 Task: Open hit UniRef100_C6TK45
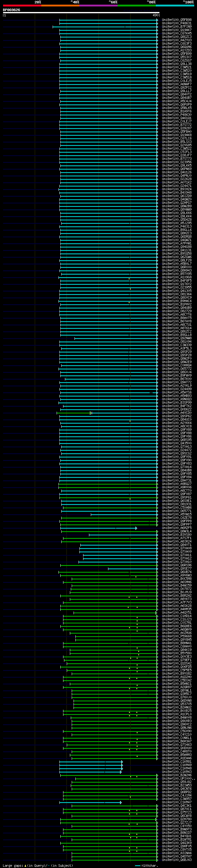(177, 33)
